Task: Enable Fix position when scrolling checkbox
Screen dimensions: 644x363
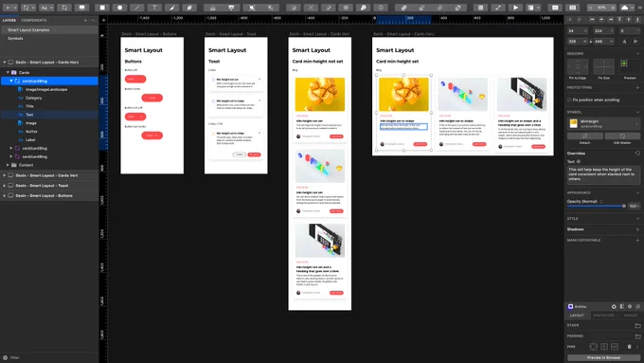Action: (569, 100)
